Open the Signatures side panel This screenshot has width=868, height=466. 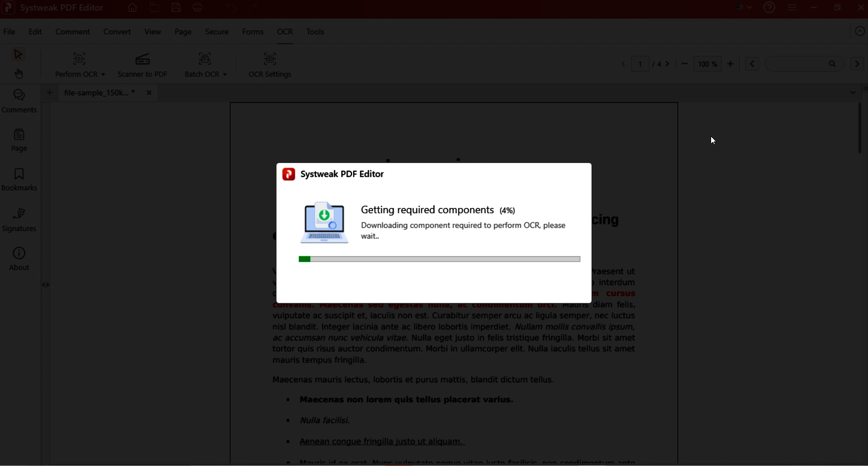19,220
